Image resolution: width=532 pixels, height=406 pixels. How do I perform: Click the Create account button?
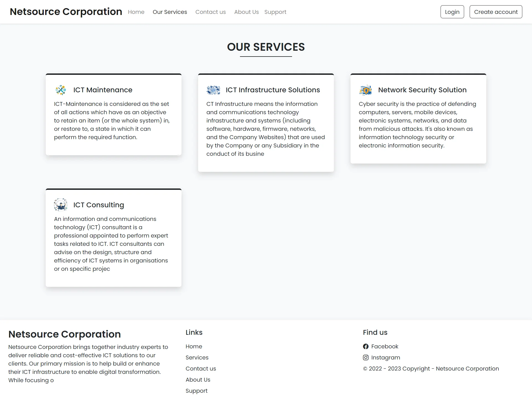coord(496,12)
